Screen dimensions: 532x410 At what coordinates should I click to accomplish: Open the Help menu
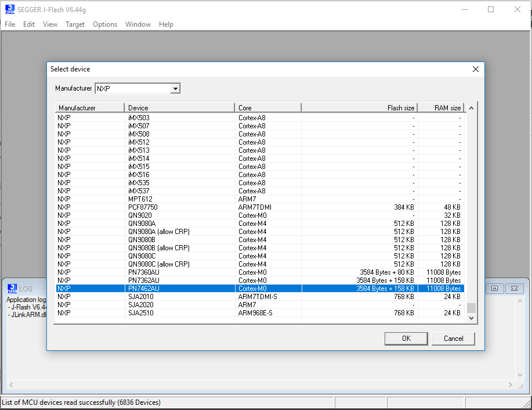166,24
